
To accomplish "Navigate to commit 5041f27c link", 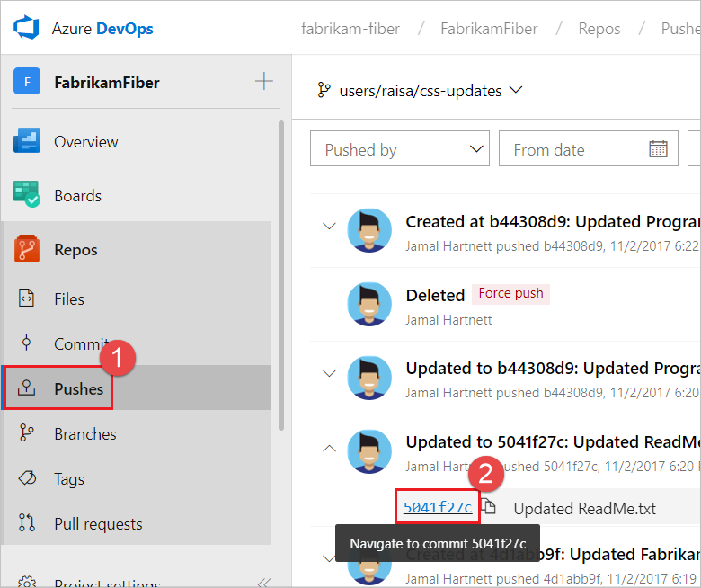I will pos(438,507).
